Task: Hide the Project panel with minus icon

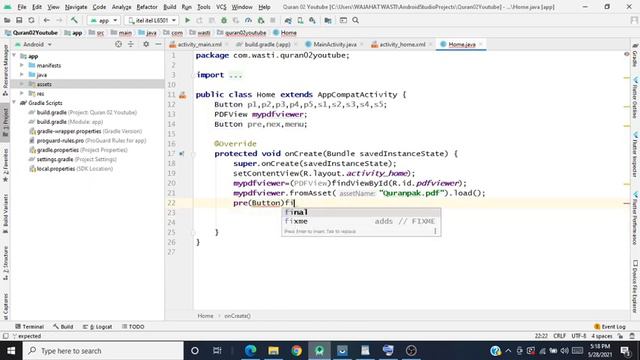Action: pyautogui.click(x=158, y=44)
